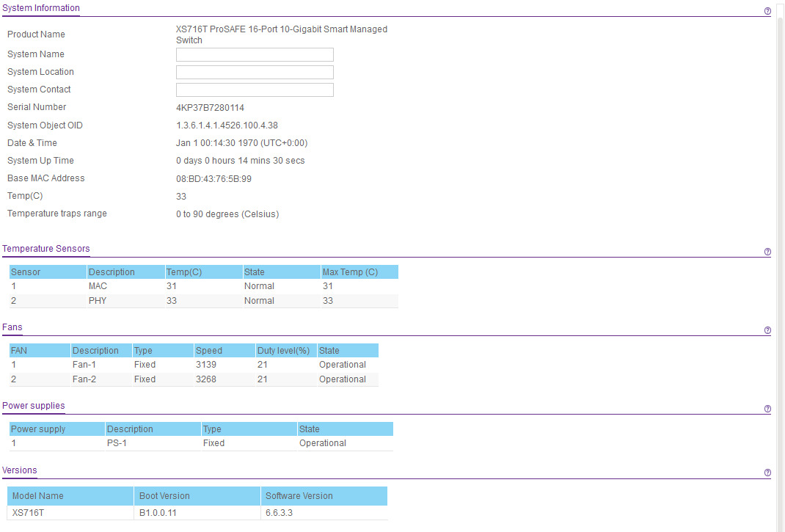The width and height of the screenshot is (785, 532).
Task: Select the Speed column header in Fans
Action: (224, 351)
